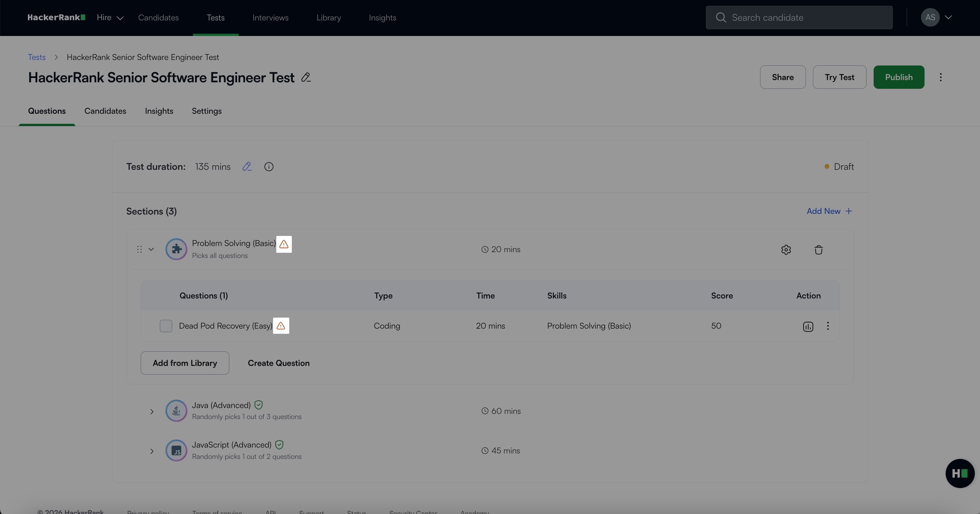Click the HackerRank help widget icon
The image size is (980, 514).
coord(960,473)
